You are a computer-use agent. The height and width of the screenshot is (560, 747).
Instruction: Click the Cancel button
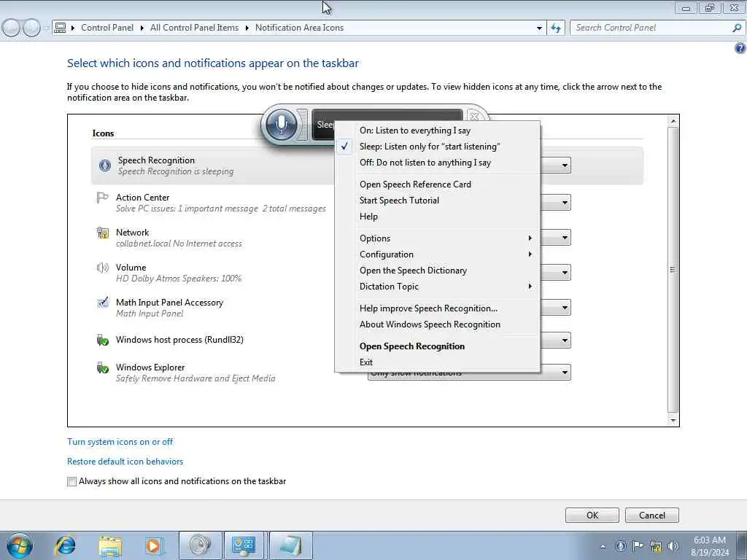click(x=651, y=516)
